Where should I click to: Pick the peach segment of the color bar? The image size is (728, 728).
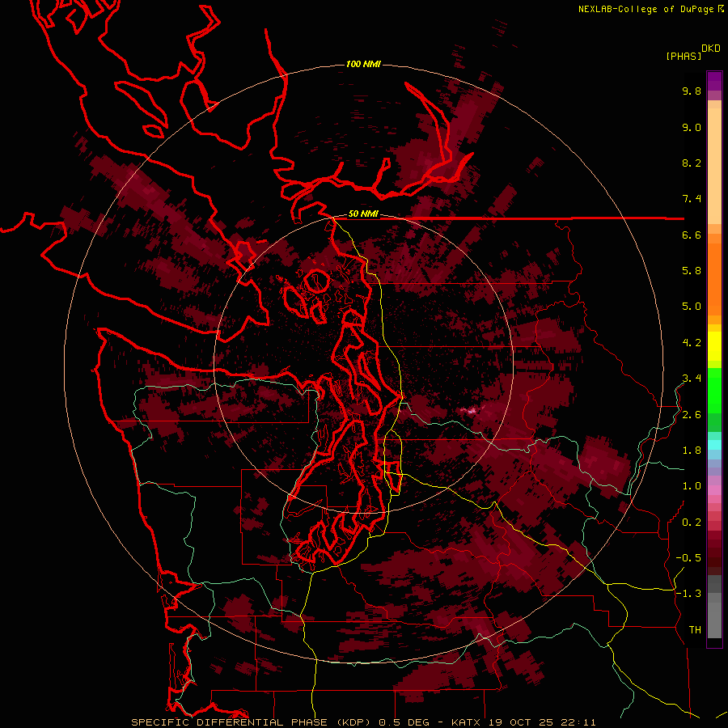tap(714, 166)
